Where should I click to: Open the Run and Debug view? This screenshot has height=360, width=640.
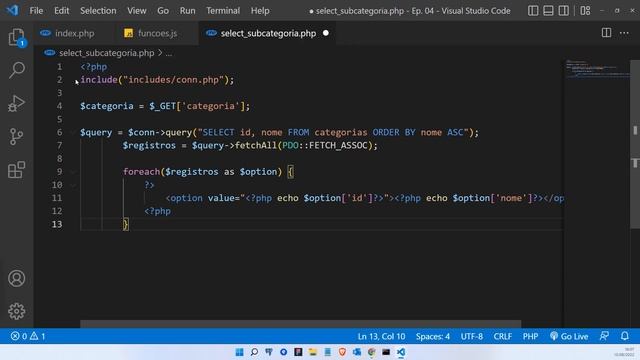(16, 103)
